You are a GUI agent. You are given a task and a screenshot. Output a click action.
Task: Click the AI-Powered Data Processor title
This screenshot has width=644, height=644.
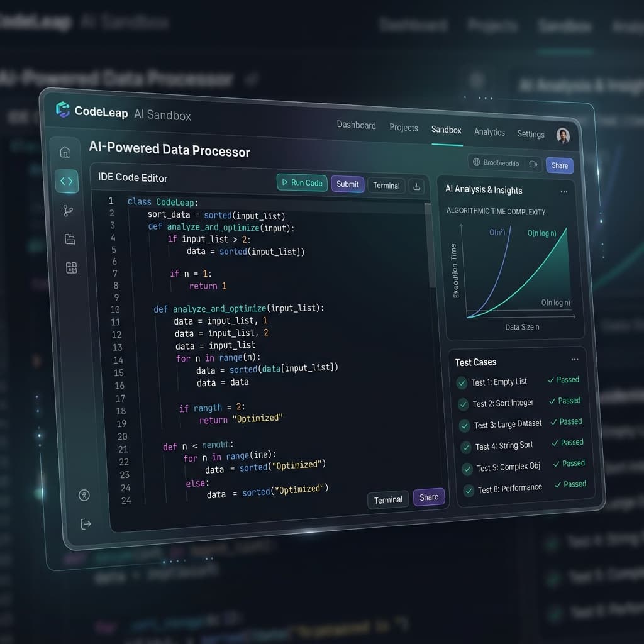click(x=169, y=149)
